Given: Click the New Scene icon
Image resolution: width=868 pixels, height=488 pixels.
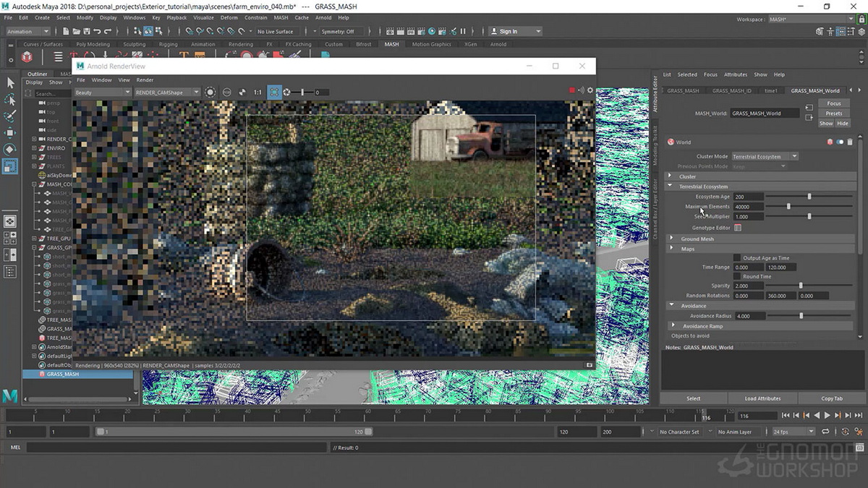Looking at the screenshot, I should [x=66, y=31].
